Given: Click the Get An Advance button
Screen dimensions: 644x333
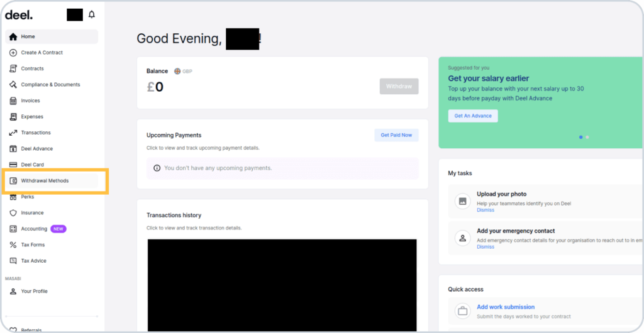Looking at the screenshot, I should (x=473, y=116).
